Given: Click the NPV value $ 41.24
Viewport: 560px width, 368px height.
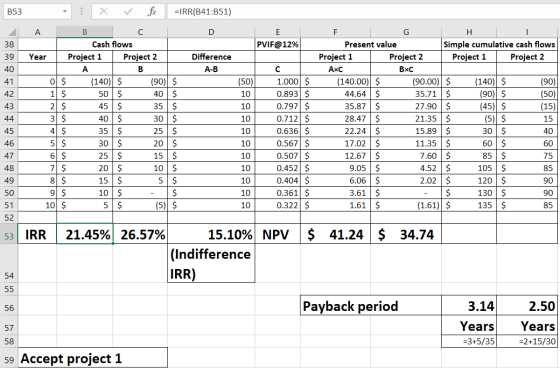Looking at the screenshot, I should pyautogui.click(x=335, y=234).
